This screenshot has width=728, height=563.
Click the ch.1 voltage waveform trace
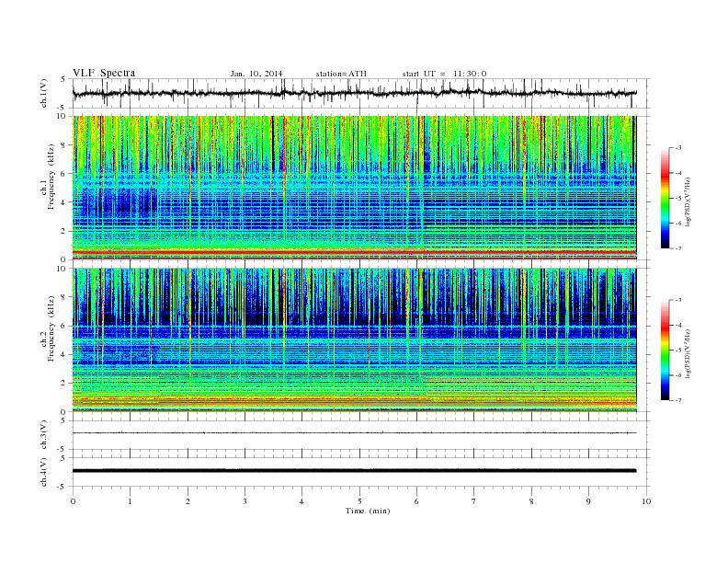tap(354, 93)
